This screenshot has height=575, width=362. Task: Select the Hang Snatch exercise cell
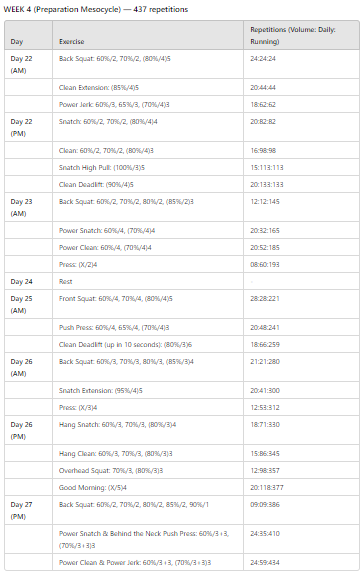pyautogui.click(x=148, y=430)
